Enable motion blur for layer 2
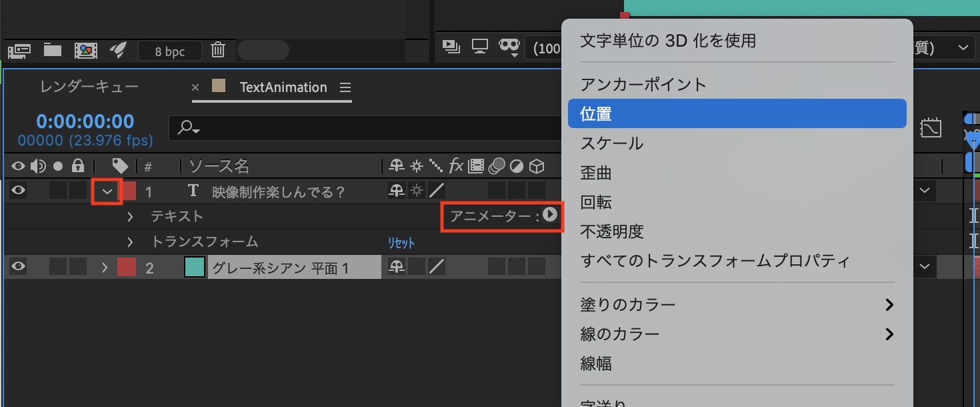Viewport: 980px width, 407px height. tap(497, 267)
